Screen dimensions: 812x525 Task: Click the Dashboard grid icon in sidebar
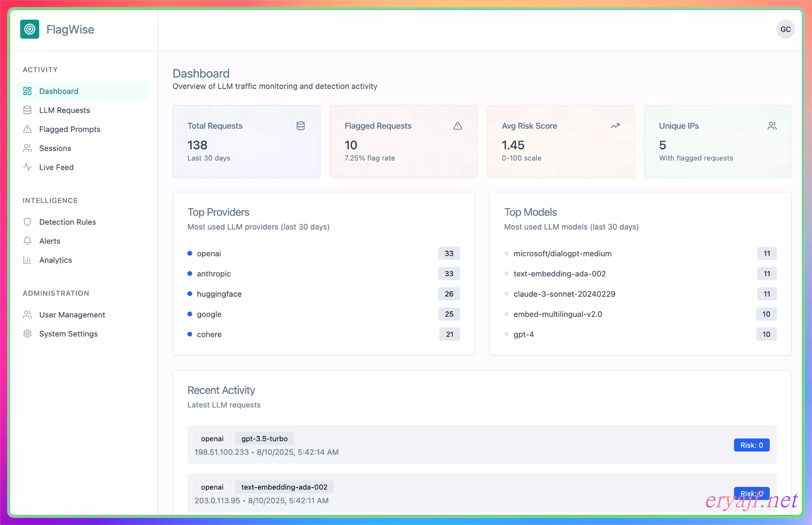(27, 91)
